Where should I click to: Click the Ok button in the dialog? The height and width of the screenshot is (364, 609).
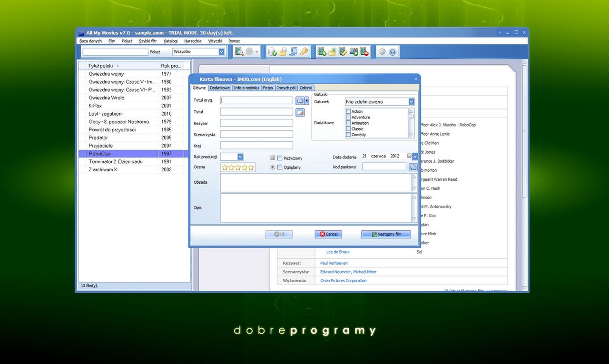point(279,234)
